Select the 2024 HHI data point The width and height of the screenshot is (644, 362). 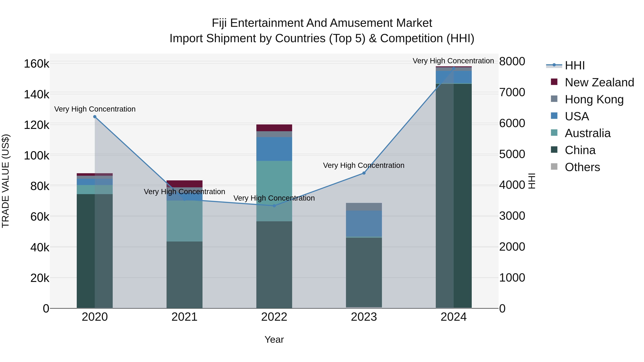(x=454, y=68)
